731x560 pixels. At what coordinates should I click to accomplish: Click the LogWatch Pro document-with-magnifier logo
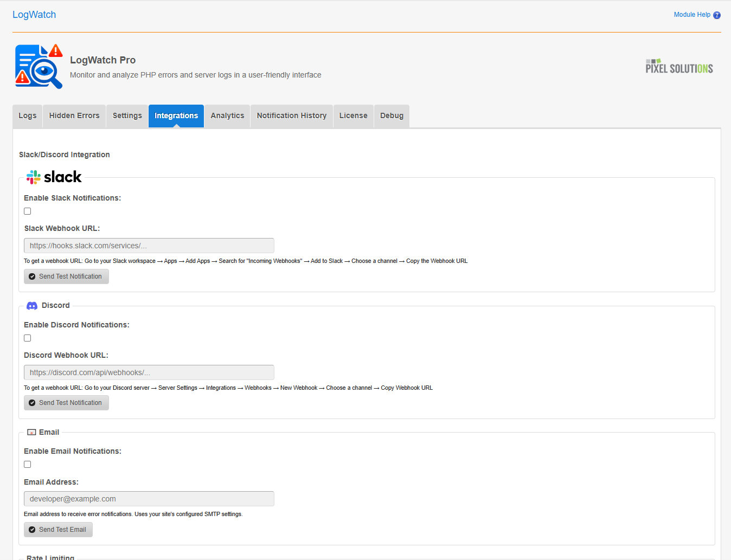click(38, 66)
